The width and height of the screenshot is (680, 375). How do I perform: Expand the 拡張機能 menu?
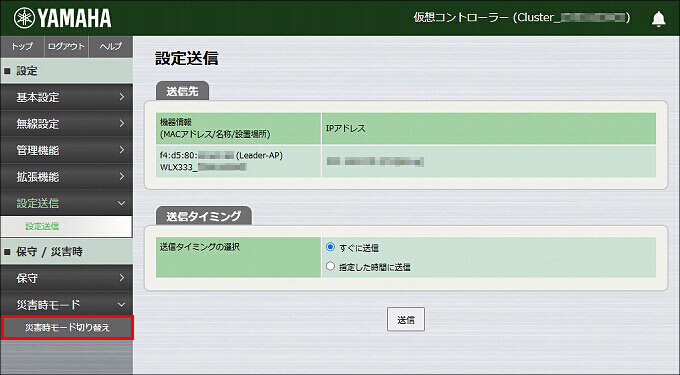click(x=67, y=176)
